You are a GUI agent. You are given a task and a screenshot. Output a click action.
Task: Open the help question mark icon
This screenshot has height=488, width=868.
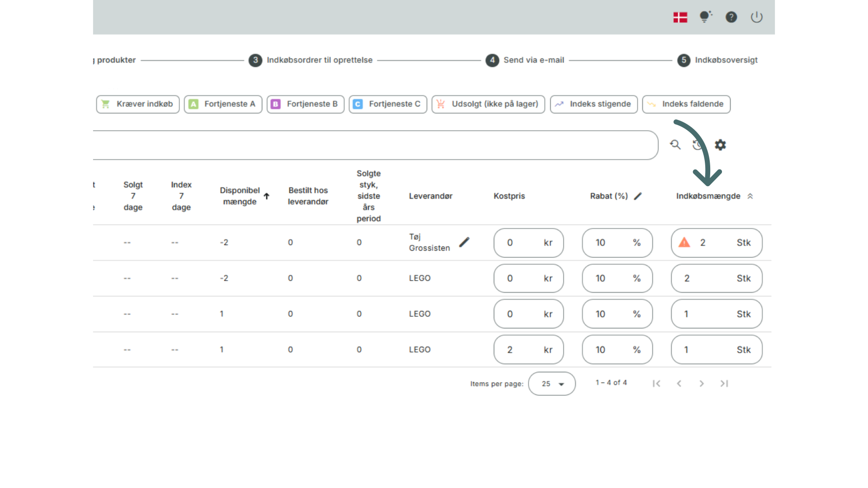pyautogui.click(x=731, y=17)
